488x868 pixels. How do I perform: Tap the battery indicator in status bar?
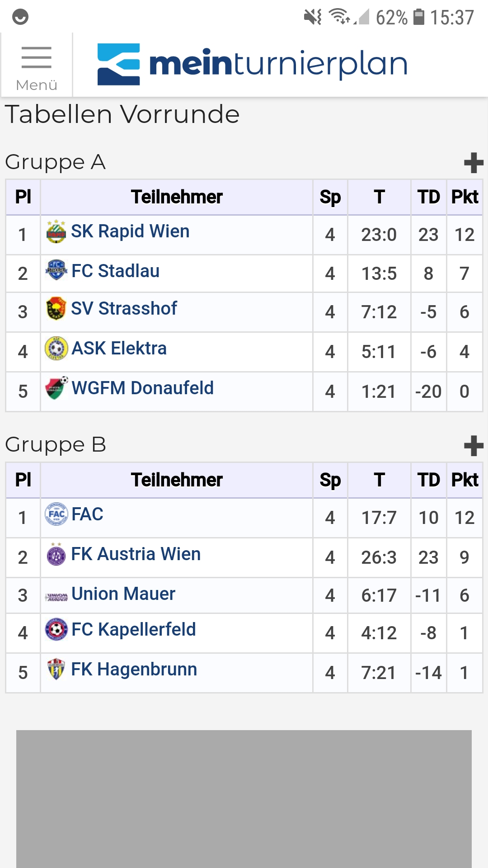click(419, 17)
